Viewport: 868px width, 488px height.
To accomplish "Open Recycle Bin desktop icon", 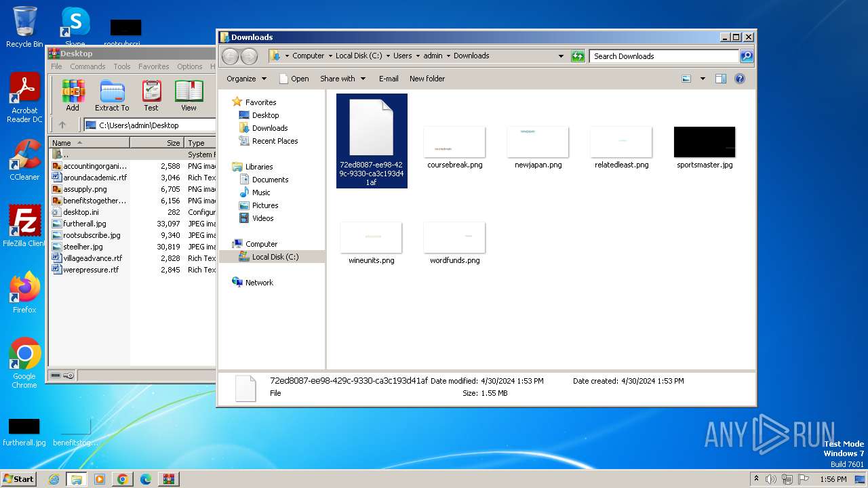I will (x=24, y=27).
